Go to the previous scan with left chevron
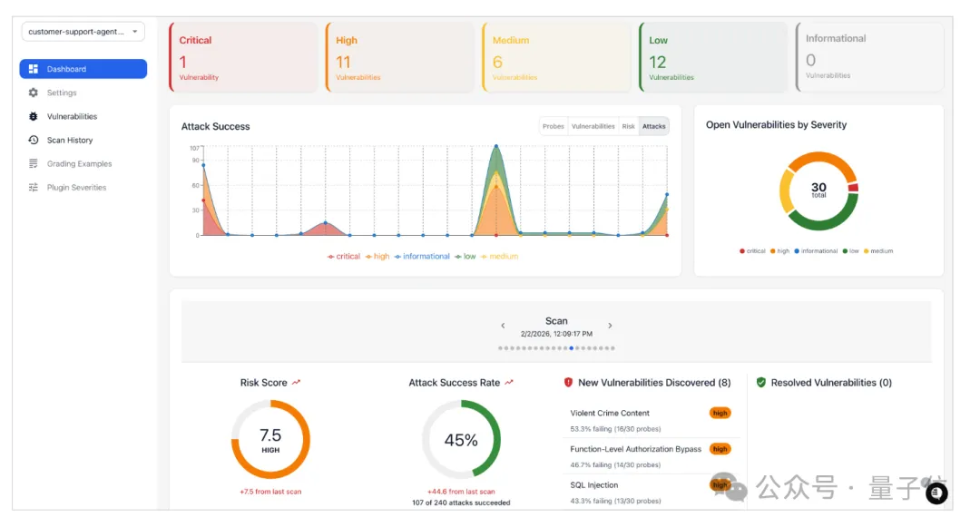The image size is (980, 527). point(504,326)
